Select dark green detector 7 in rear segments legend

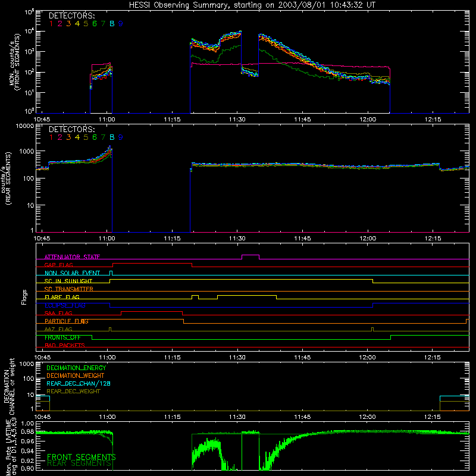coord(103,137)
